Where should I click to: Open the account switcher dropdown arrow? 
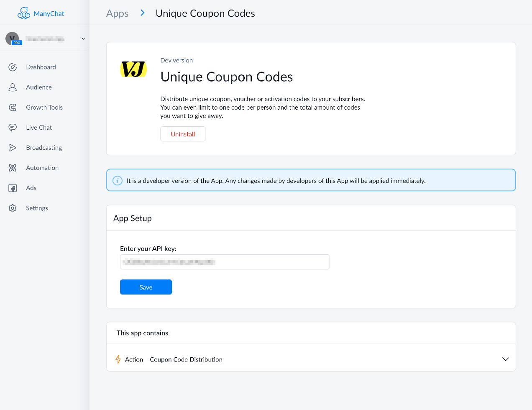coord(83,38)
